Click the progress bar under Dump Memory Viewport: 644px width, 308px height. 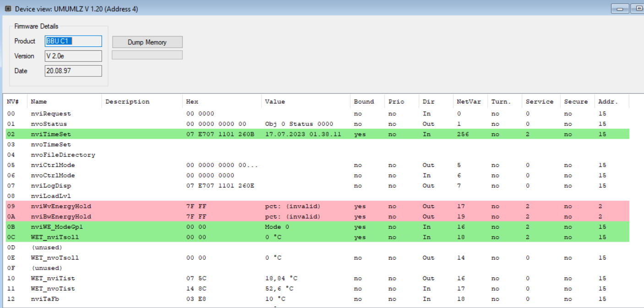[x=147, y=55]
